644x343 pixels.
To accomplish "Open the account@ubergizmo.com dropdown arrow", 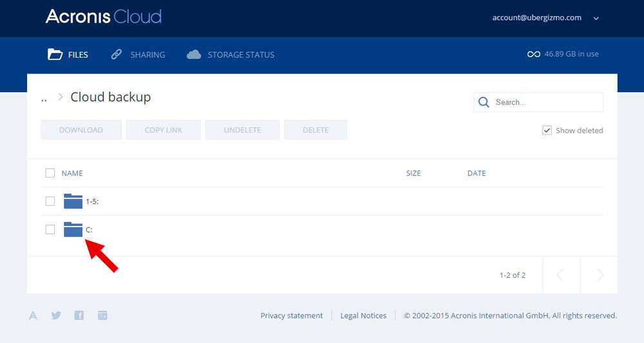I will pyautogui.click(x=596, y=19).
